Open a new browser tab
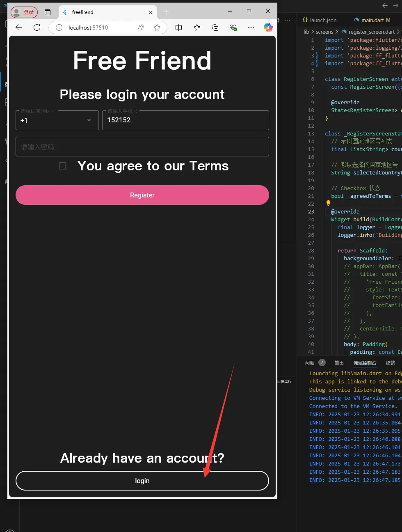 pos(166,12)
